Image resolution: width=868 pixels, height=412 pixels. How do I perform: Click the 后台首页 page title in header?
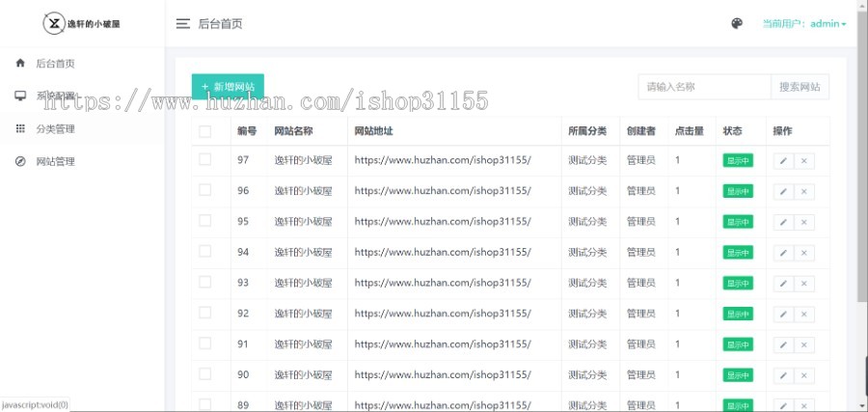coord(220,24)
